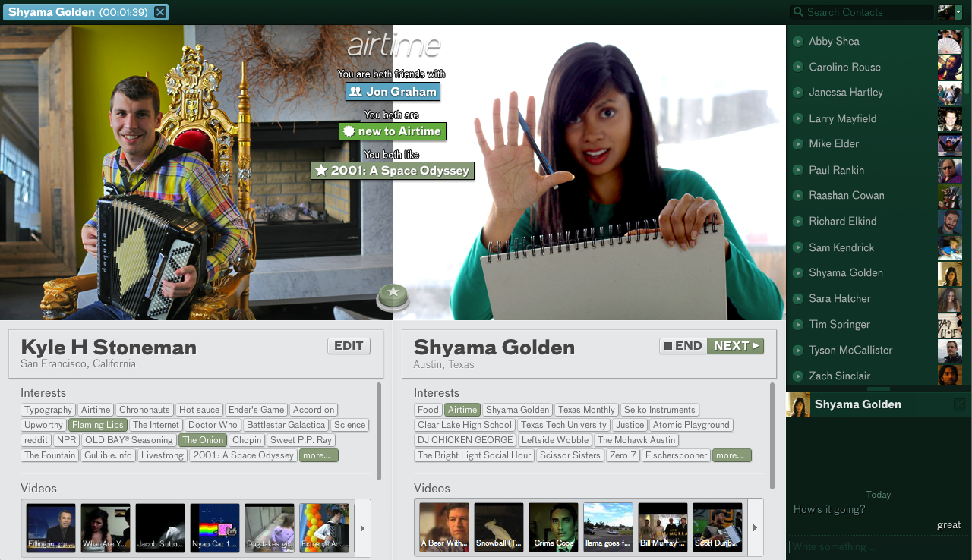The image size is (972, 560).
Task: Click the Jon Graham mutual friend badge
Action: 393,92
